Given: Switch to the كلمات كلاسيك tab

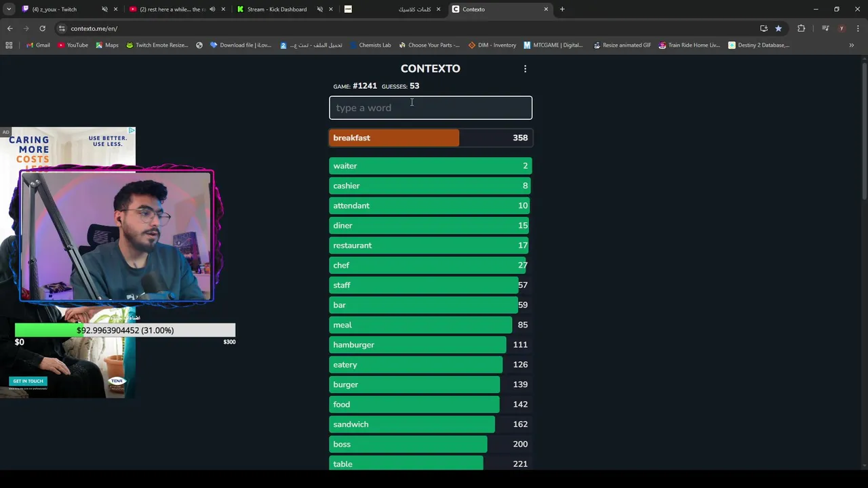Looking at the screenshot, I should pos(393,9).
